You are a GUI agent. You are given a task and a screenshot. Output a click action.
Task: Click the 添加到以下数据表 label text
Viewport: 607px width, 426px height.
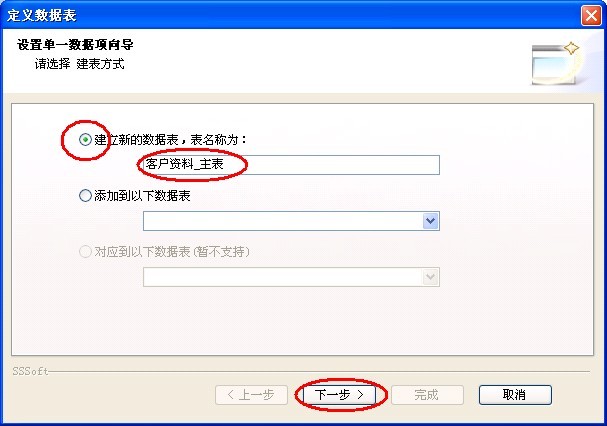pos(142,196)
